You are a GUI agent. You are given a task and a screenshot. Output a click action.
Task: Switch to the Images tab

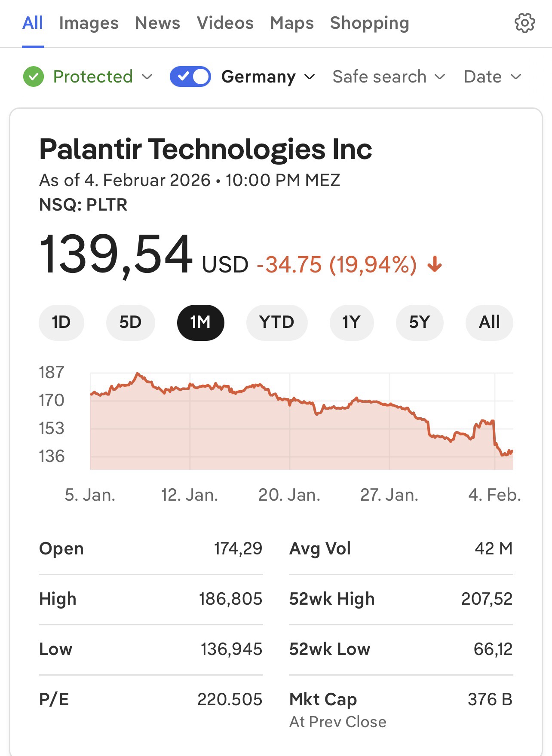click(89, 23)
